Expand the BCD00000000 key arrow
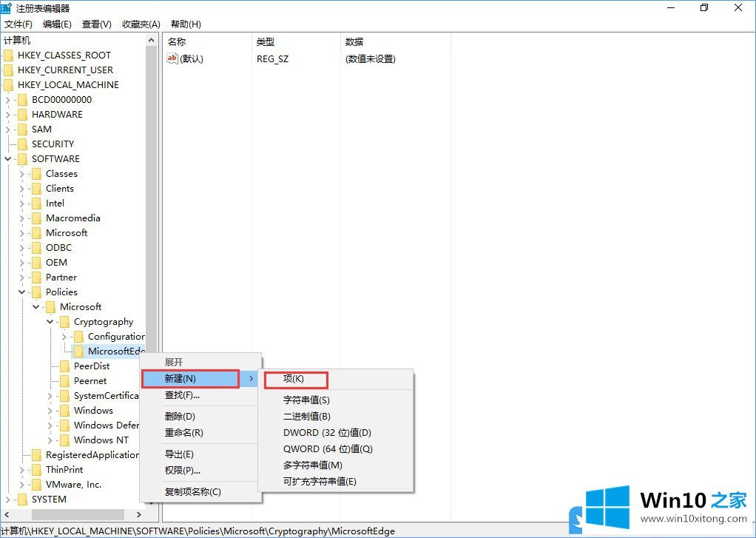The height and width of the screenshot is (538, 756). tap(7, 101)
